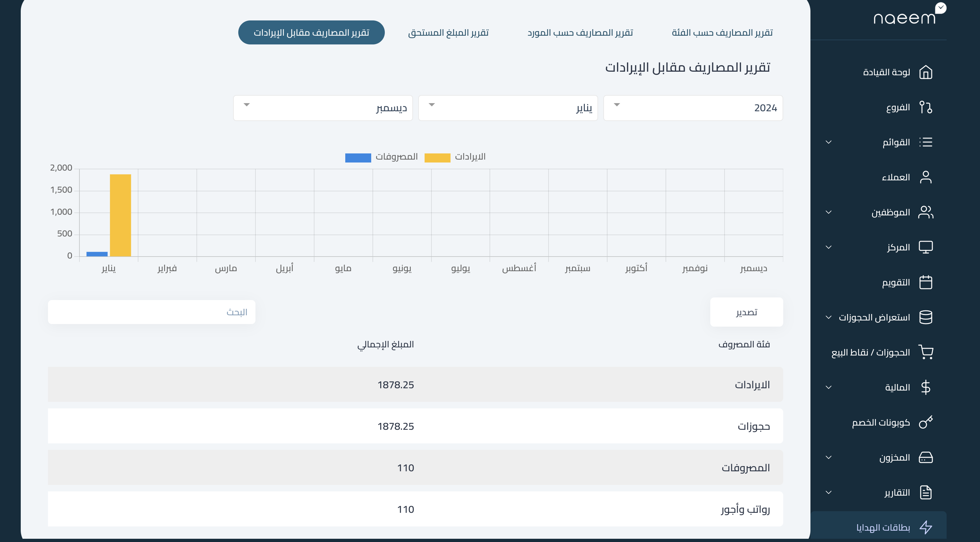Select the رواتب وأجور table row
Image resolution: width=980 pixels, height=542 pixels.
pos(415,509)
